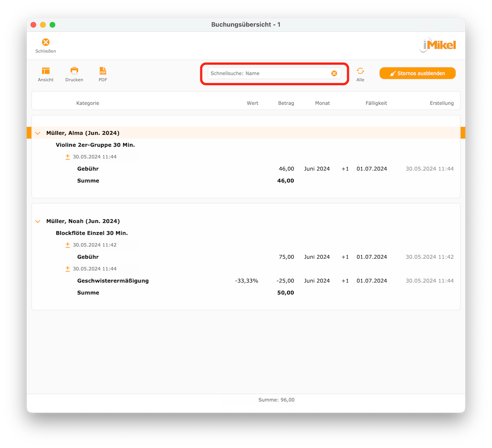Select the Blockflöte Einzel 30 Min. entry

pos(92,233)
